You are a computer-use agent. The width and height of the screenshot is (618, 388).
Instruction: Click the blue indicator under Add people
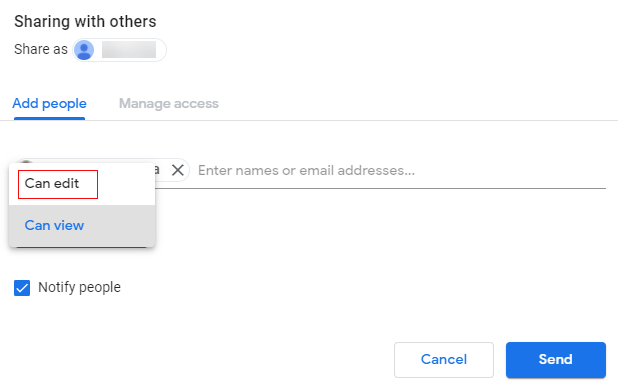pyautogui.click(x=49, y=118)
